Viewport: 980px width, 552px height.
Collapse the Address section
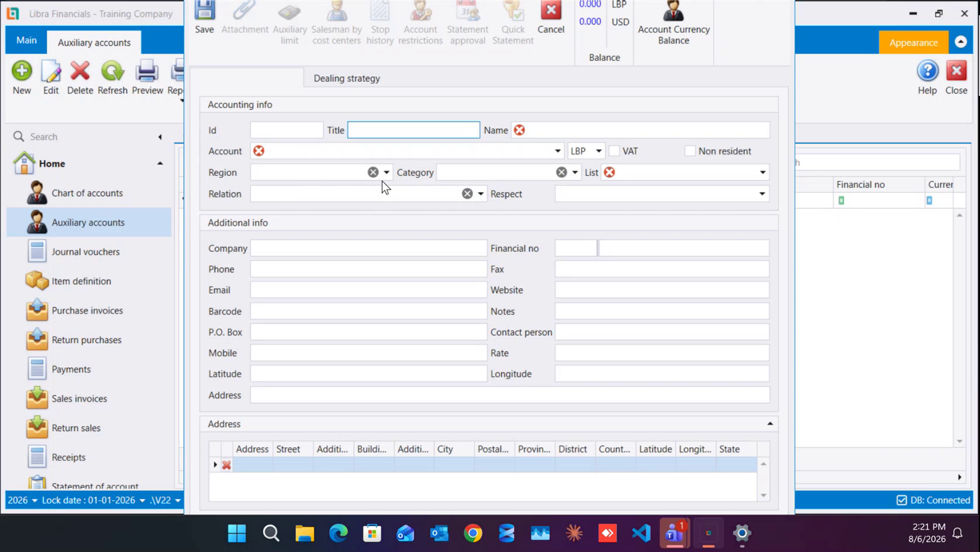770,424
